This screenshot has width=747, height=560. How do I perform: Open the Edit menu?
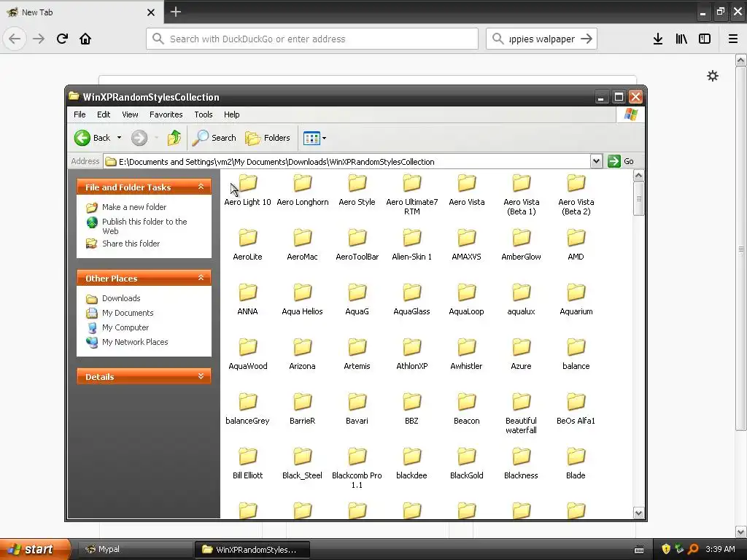point(104,114)
